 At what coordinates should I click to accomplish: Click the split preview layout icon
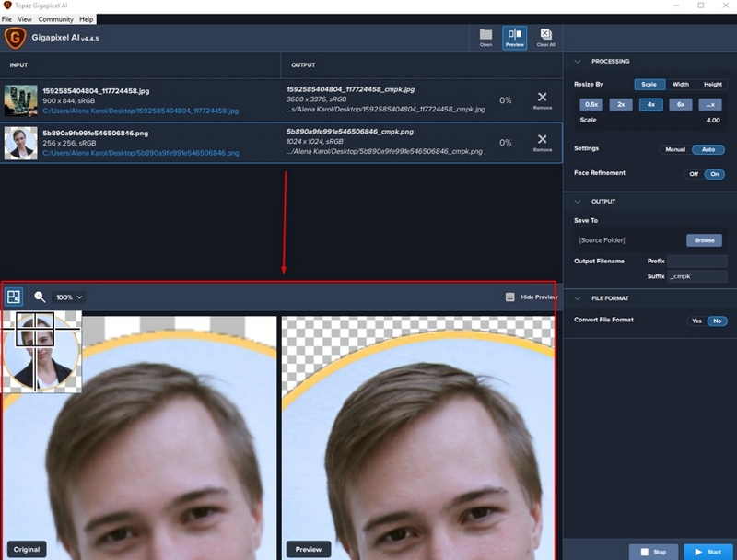[x=14, y=297]
